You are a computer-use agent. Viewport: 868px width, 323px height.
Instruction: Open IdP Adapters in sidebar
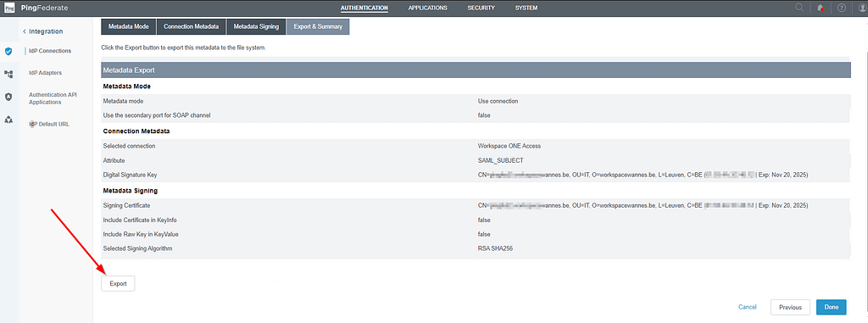(46, 73)
